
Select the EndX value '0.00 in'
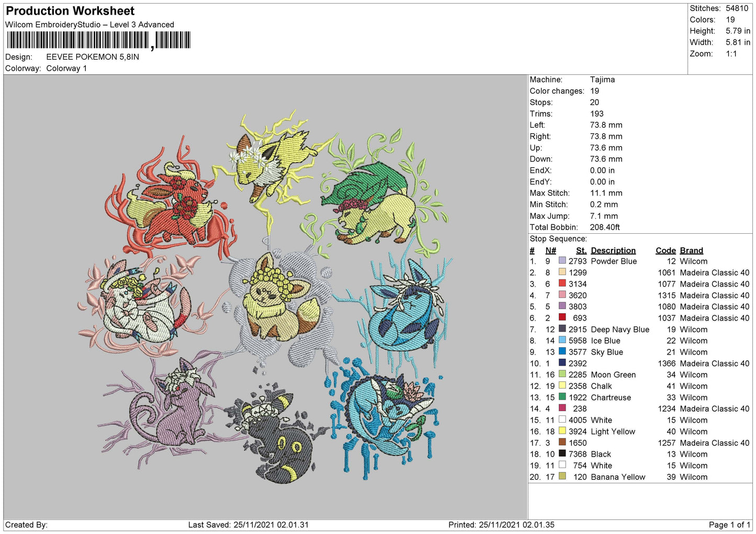(x=602, y=171)
